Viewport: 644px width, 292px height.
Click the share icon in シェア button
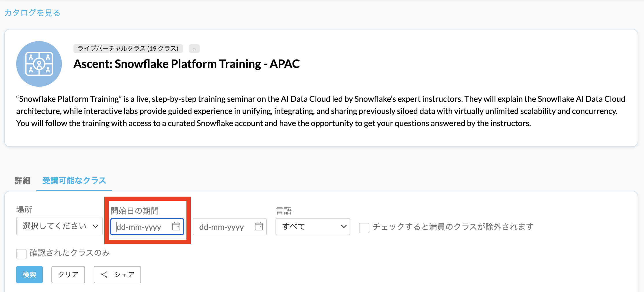click(104, 275)
